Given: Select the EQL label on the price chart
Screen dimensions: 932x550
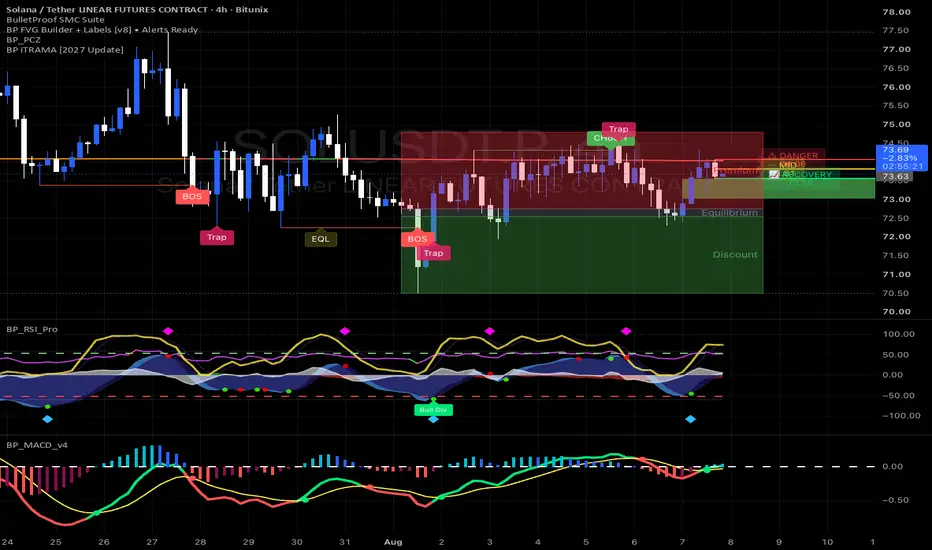Looking at the screenshot, I should (320, 239).
